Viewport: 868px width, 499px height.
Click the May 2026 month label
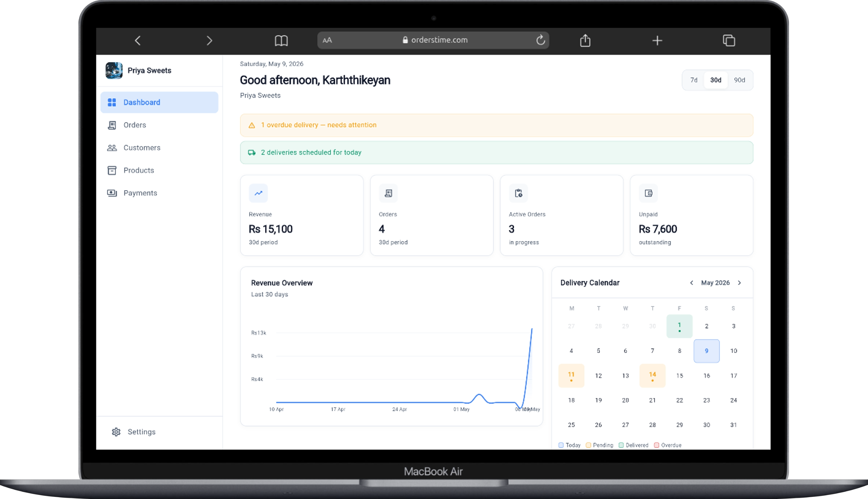pos(715,283)
